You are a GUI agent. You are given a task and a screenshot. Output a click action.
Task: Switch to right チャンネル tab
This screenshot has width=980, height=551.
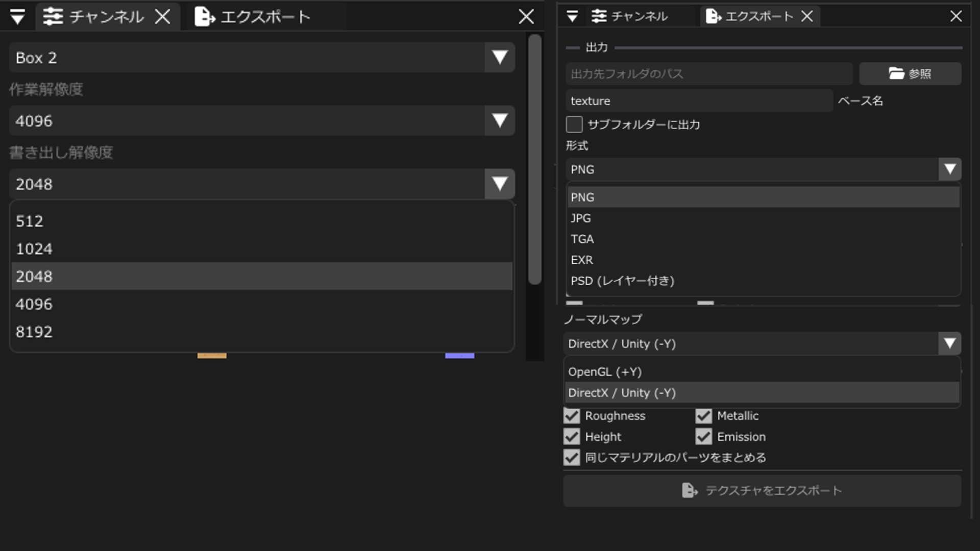pos(629,16)
